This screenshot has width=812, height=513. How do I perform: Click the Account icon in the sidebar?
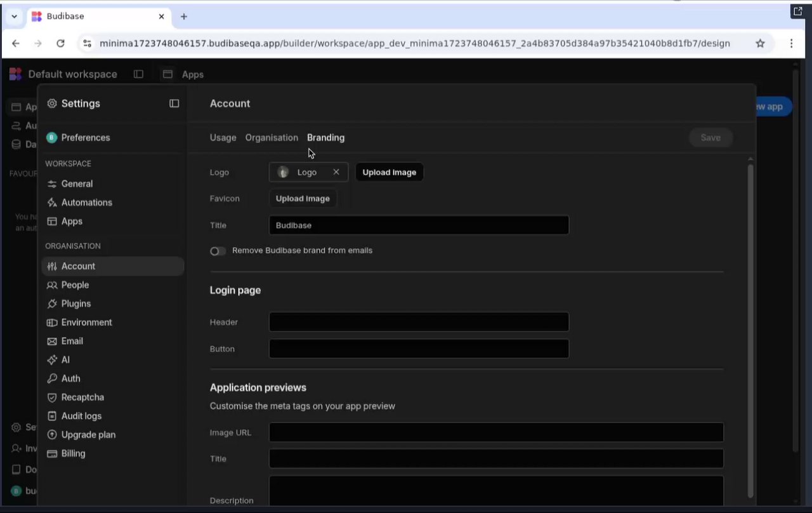52,267
